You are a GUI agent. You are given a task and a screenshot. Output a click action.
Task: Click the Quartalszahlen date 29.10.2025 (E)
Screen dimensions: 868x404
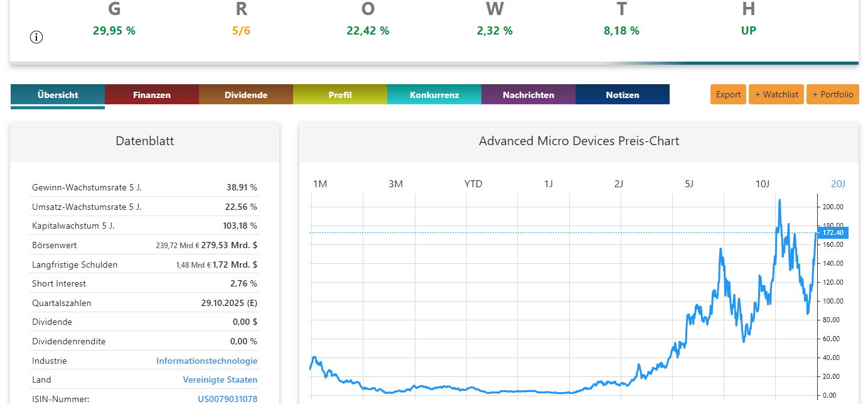229,303
